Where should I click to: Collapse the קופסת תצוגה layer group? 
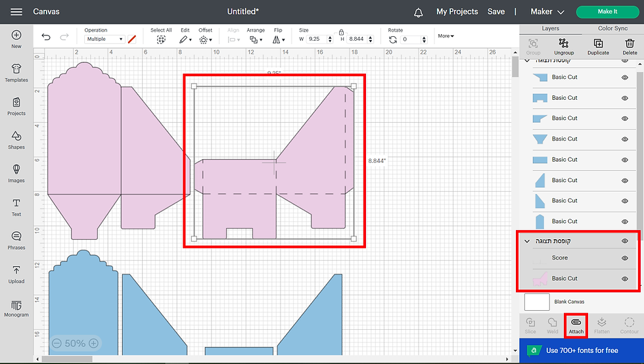527,241
